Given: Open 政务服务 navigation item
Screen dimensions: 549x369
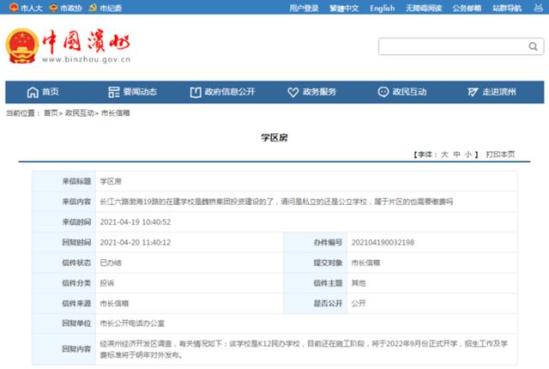Looking at the screenshot, I should tap(319, 92).
